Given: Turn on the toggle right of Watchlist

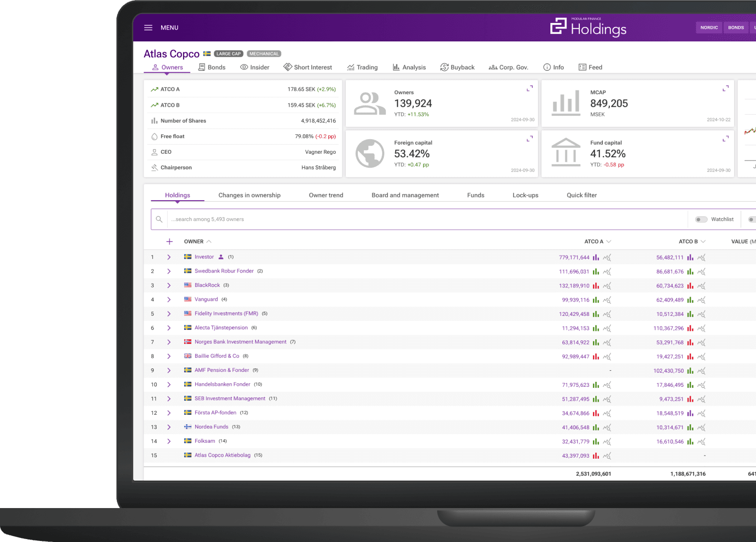Looking at the screenshot, I should 752,219.
